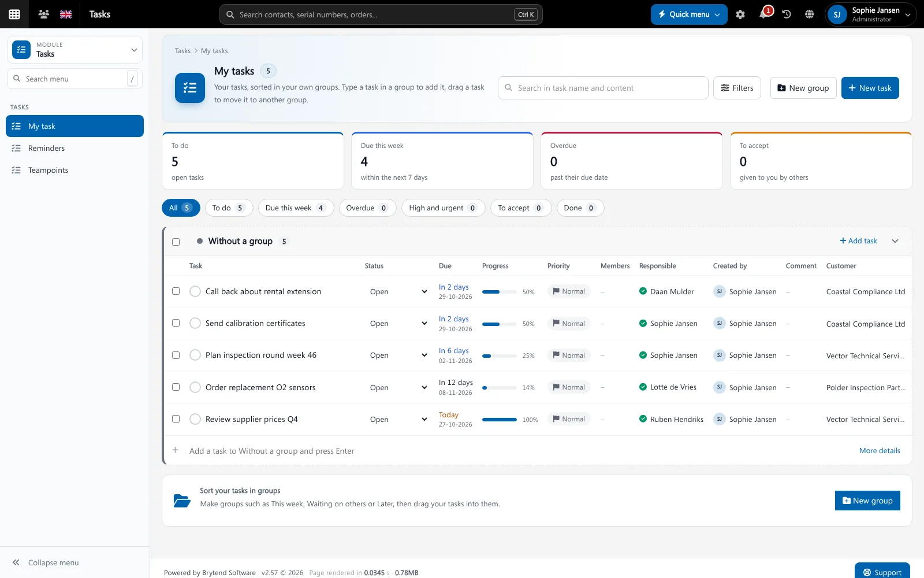Viewport: 924px width, 578px height.
Task: Click Normal priority flag for Order replacement O2 sensors
Action: (x=569, y=387)
